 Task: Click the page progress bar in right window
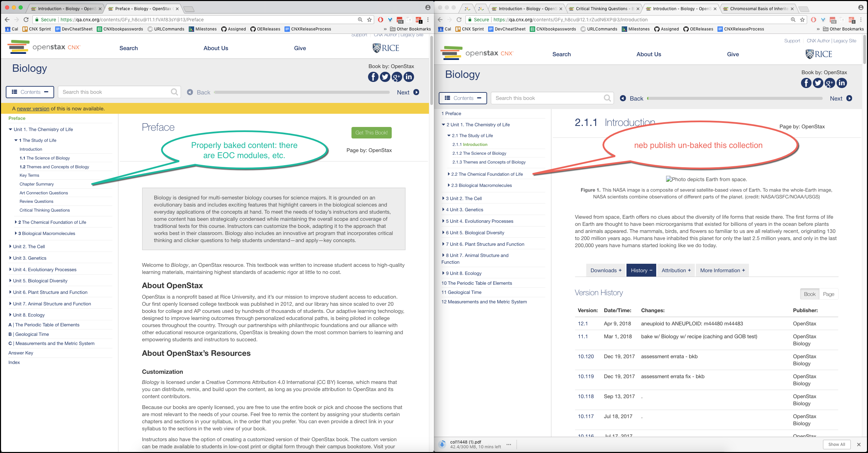(x=735, y=99)
